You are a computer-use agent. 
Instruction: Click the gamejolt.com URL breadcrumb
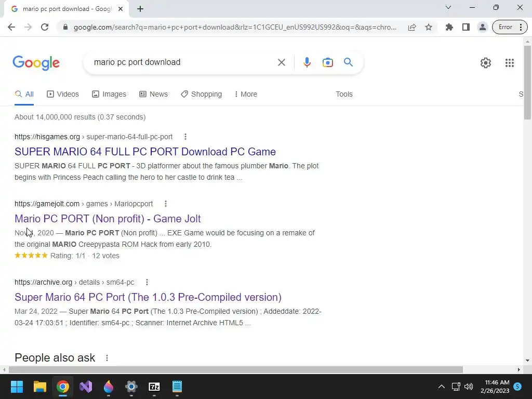84,204
